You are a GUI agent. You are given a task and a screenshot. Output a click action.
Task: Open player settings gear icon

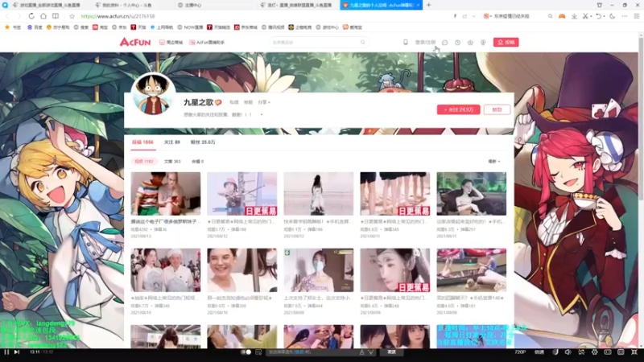point(594,352)
